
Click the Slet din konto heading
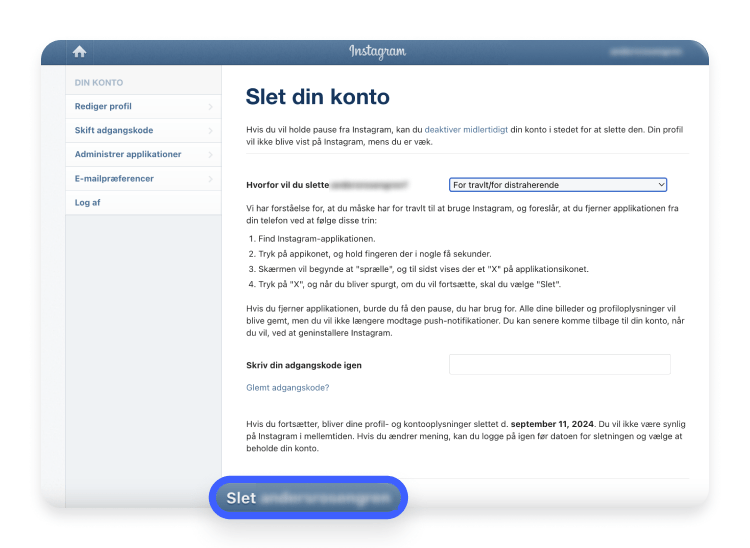(x=318, y=97)
